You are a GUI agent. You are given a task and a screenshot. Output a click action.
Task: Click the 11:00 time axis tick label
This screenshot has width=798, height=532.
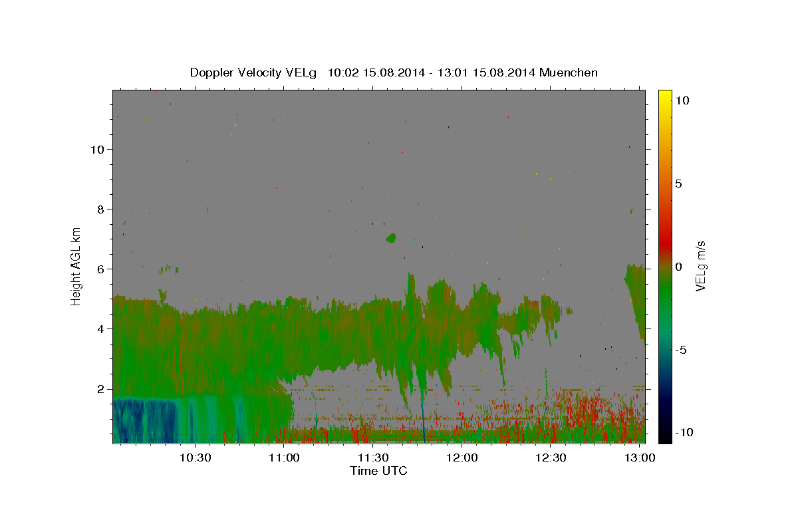[x=284, y=458]
